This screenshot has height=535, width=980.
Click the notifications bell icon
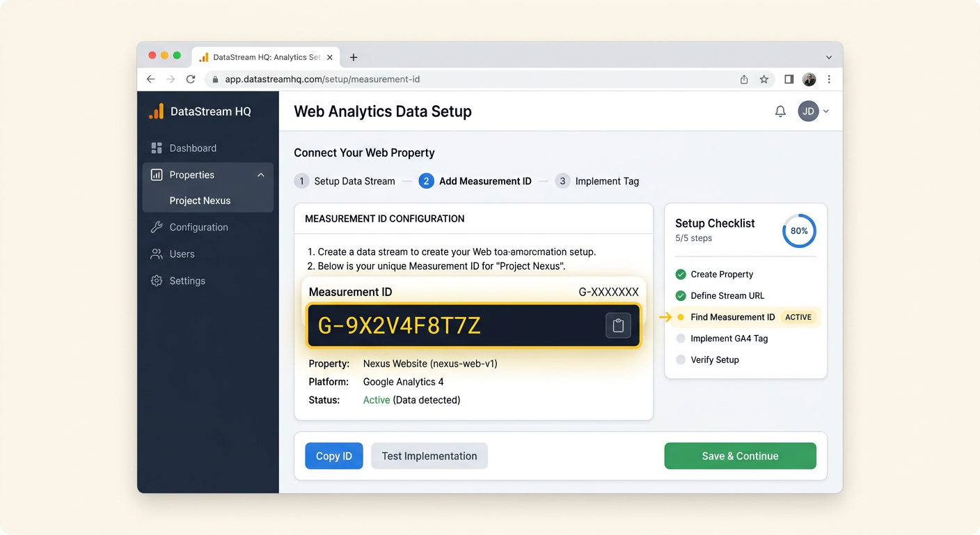780,111
